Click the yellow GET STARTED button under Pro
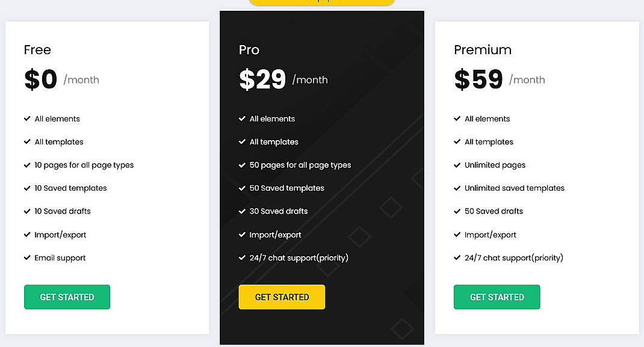 [x=282, y=296]
